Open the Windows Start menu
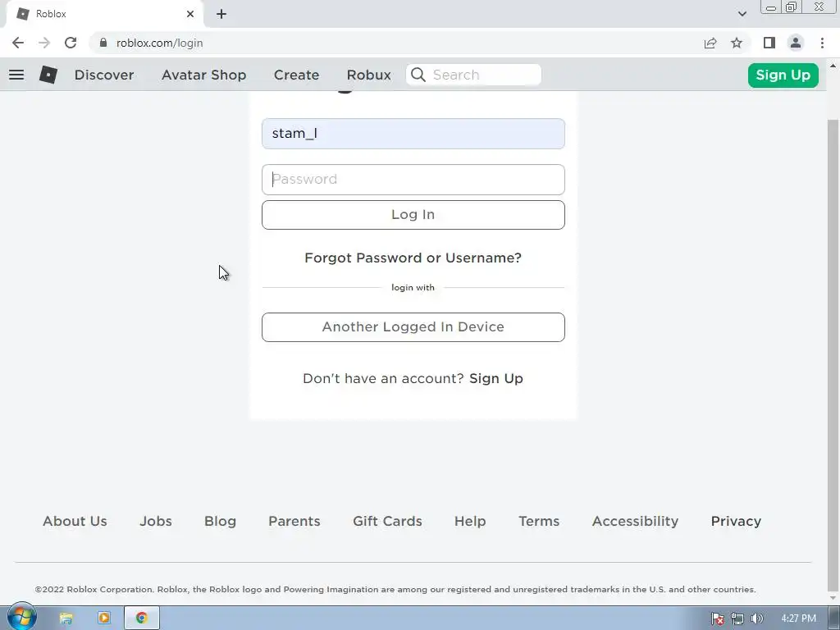The height and width of the screenshot is (630, 840). point(21,617)
